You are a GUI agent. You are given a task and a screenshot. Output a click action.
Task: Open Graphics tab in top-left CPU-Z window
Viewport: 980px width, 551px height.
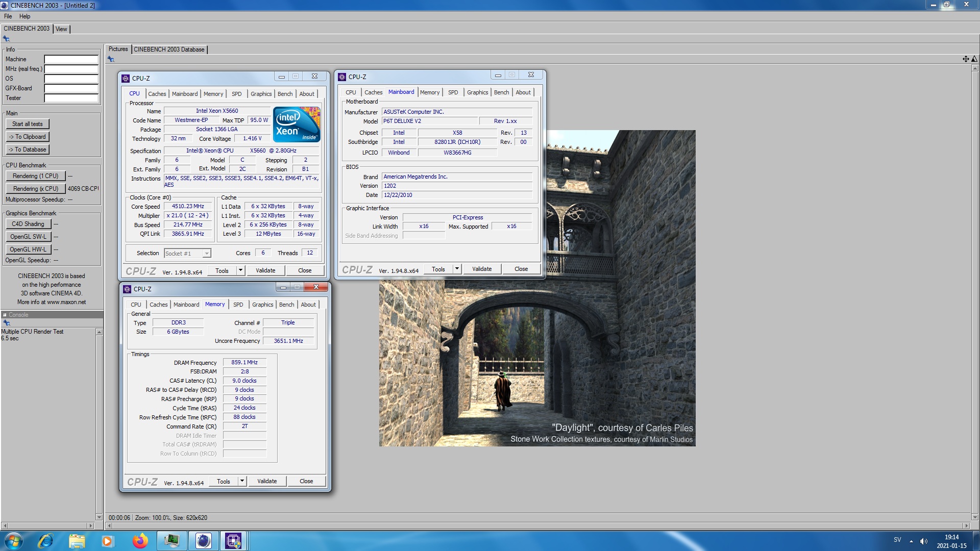[x=261, y=94]
